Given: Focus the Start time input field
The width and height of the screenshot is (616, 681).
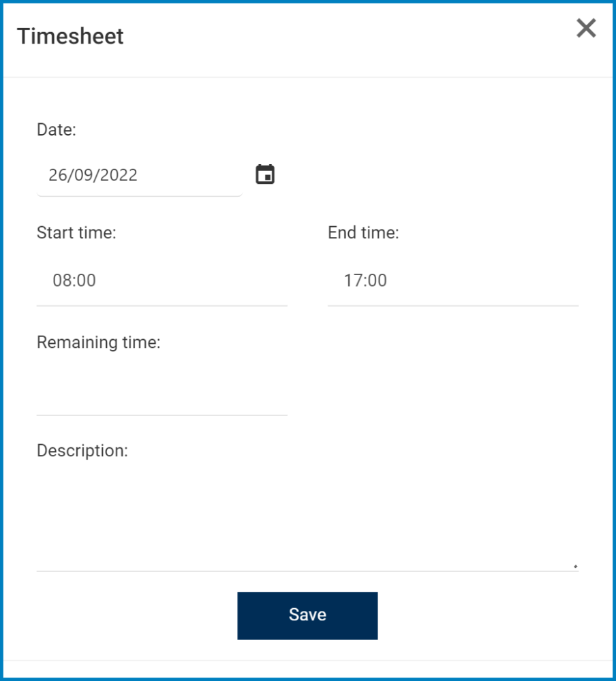Looking at the screenshot, I should pos(161,281).
